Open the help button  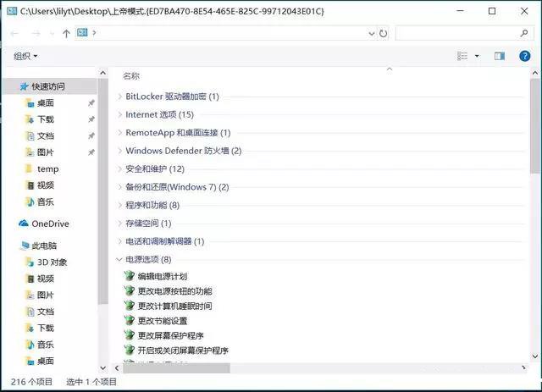[525, 56]
